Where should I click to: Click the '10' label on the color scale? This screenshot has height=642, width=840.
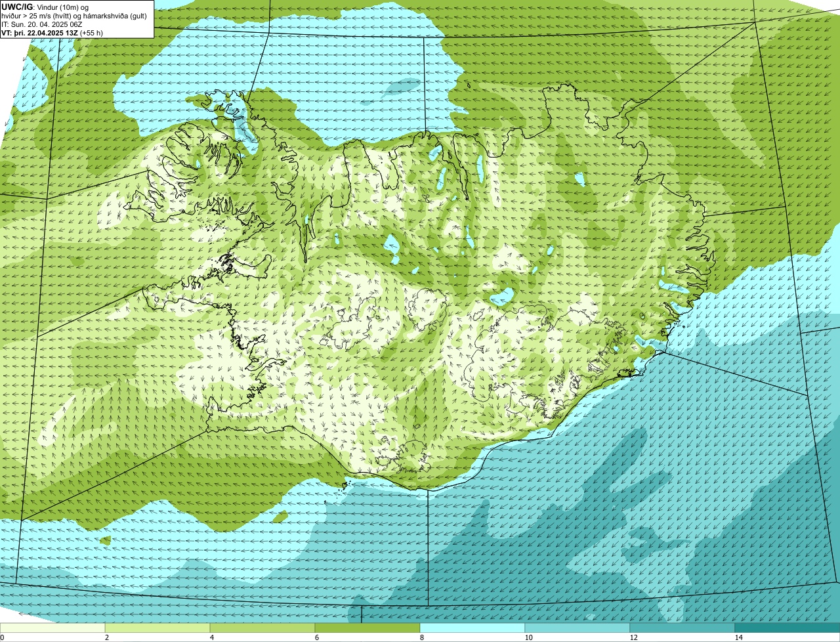point(528,637)
